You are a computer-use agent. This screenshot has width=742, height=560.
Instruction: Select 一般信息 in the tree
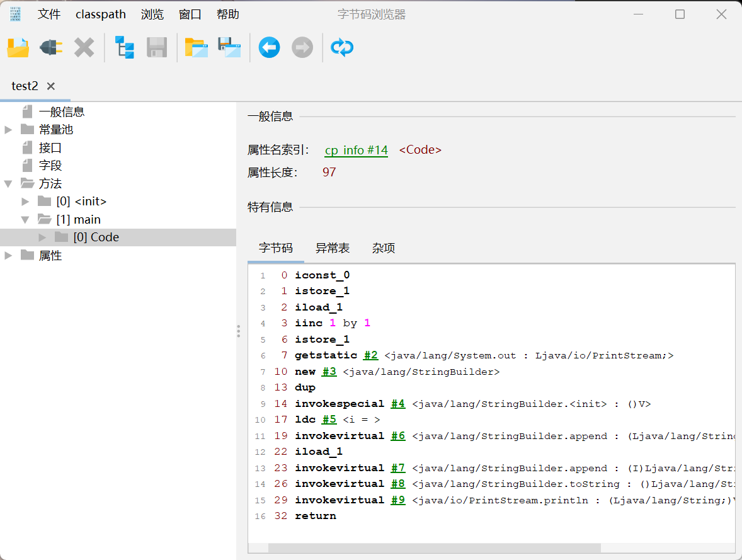pyautogui.click(x=62, y=112)
